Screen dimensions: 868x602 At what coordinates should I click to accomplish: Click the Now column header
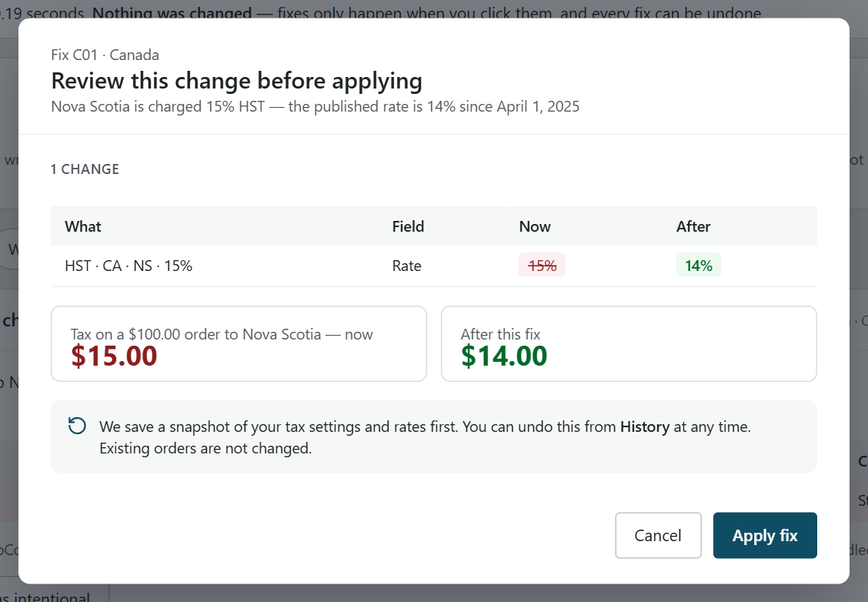(x=535, y=226)
